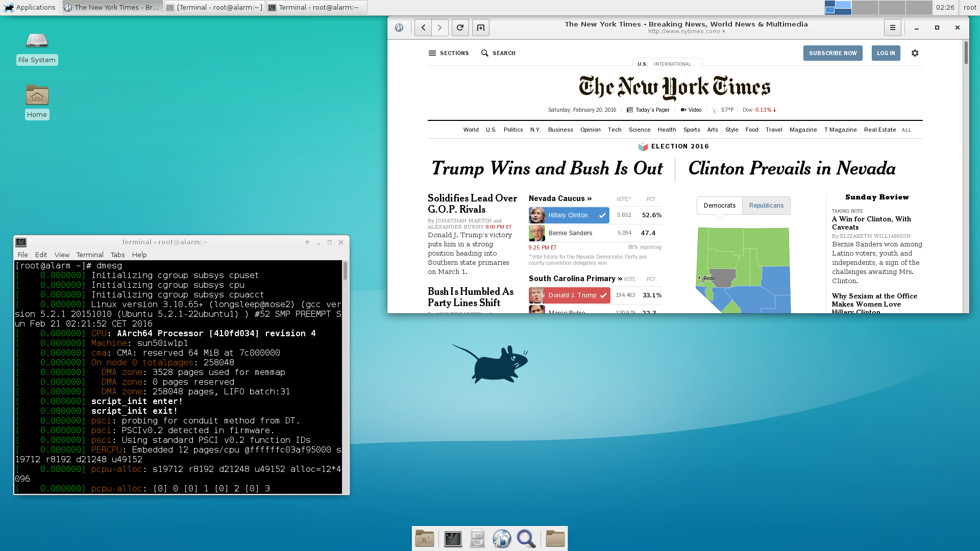Expand the URL dropdown arrow in the browser
Viewport: 980px width, 551px height.
(723, 32)
